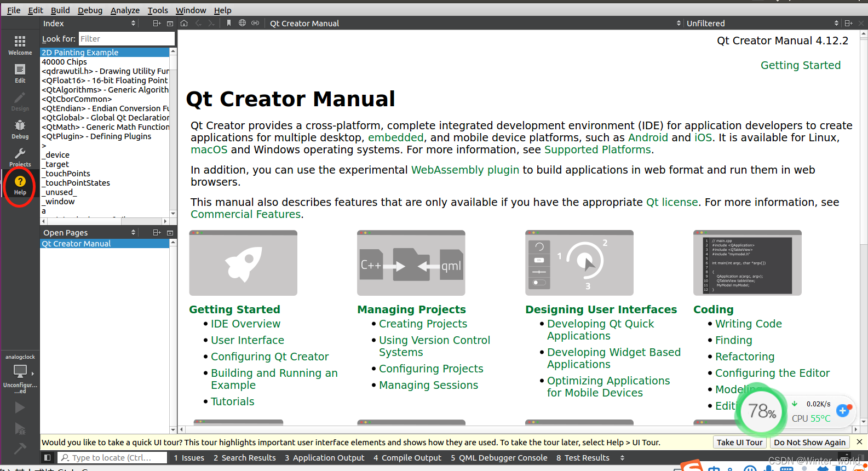The width and height of the screenshot is (868, 471).
Task: Show the Application Output pane
Action: tap(325, 458)
